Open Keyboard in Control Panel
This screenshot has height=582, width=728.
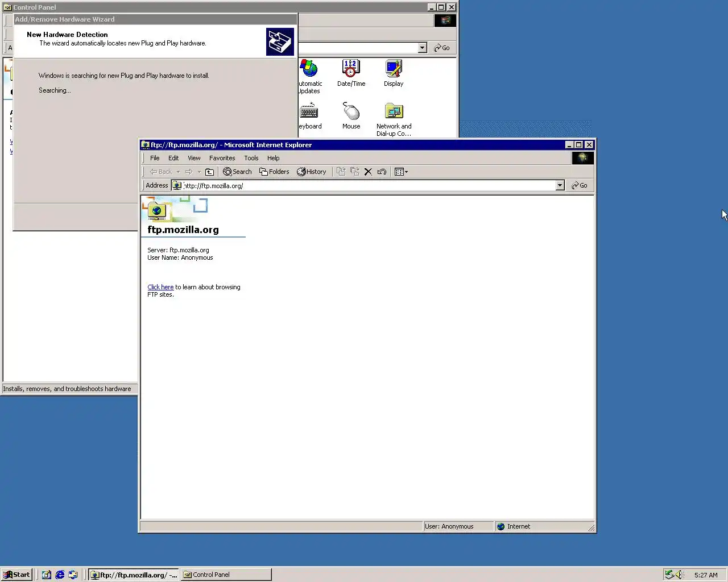[x=309, y=116]
